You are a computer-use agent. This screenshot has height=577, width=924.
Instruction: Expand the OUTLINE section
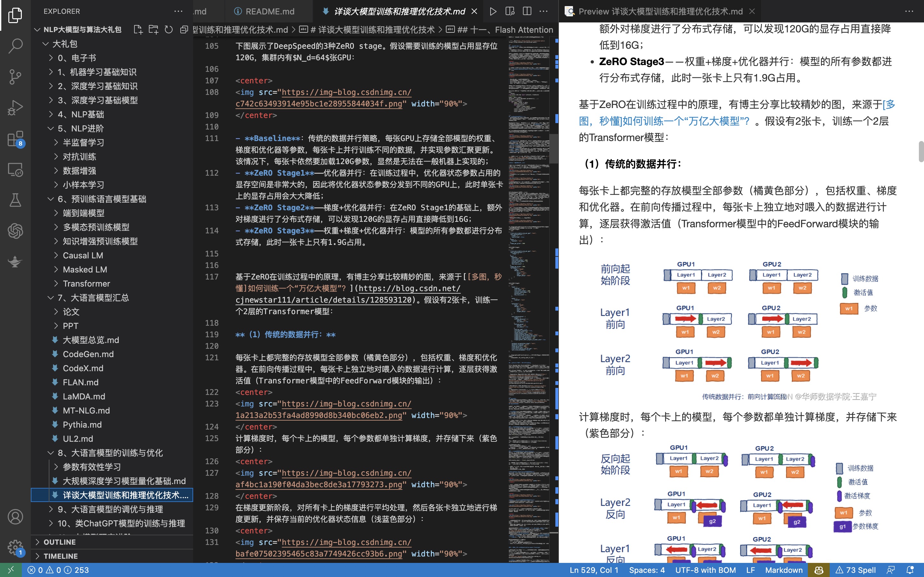60,542
